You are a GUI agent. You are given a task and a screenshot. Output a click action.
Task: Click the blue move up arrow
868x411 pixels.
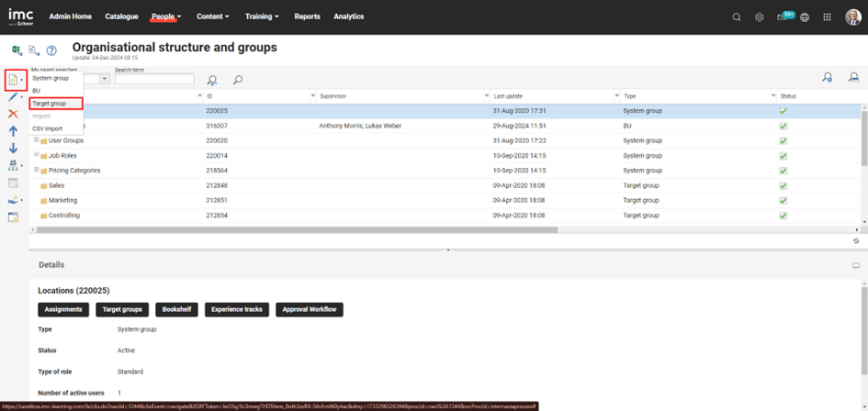(x=13, y=131)
